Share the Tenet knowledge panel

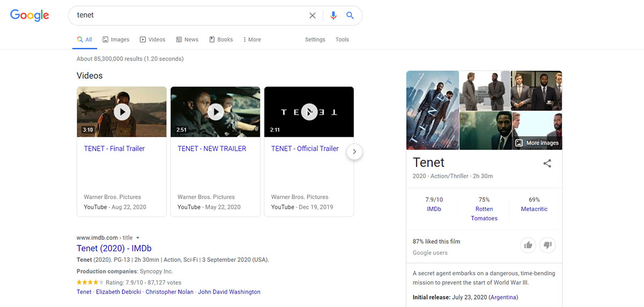tap(547, 164)
